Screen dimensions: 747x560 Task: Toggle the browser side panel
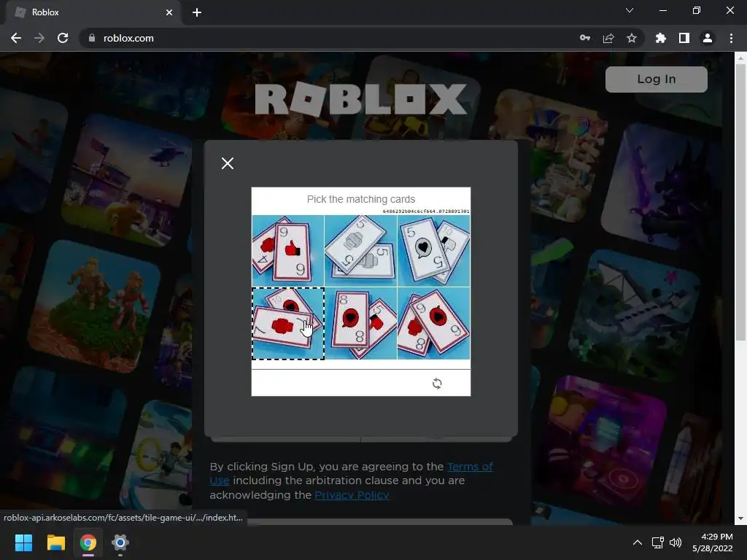pos(684,38)
